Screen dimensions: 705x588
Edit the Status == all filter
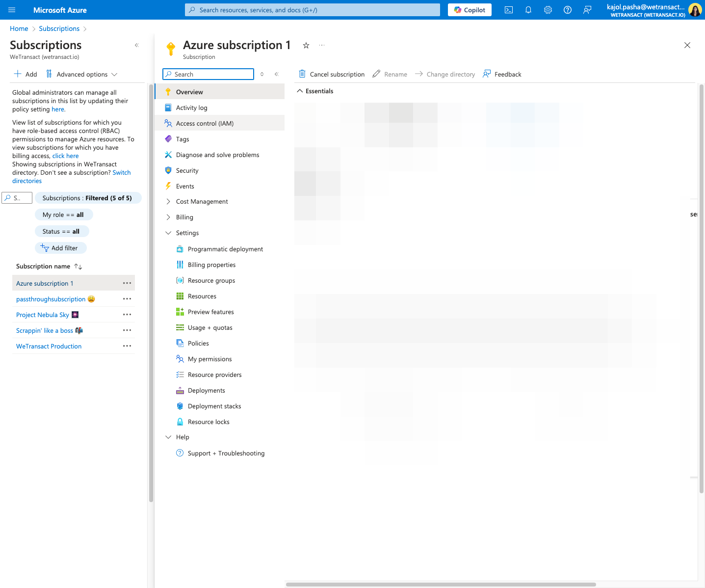[x=62, y=231]
